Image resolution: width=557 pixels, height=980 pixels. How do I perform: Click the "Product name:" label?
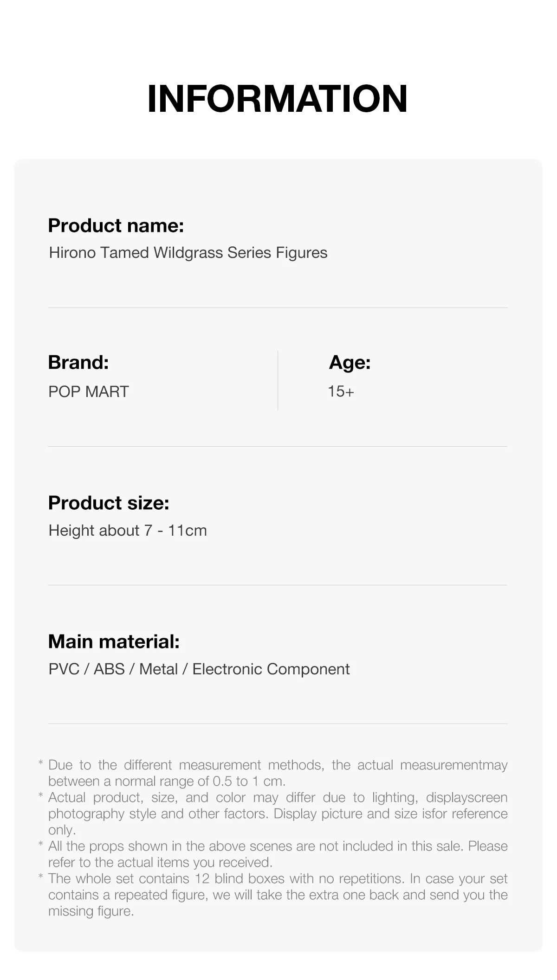point(116,226)
